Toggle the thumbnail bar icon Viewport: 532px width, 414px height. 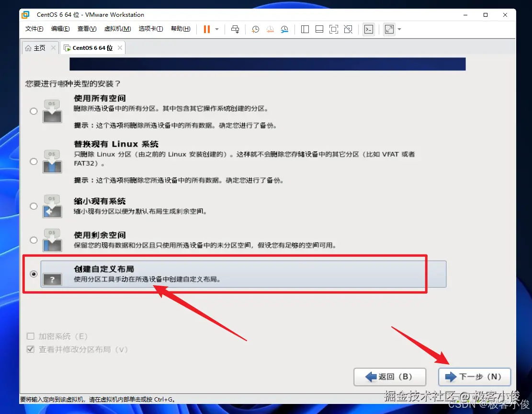[x=319, y=29]
